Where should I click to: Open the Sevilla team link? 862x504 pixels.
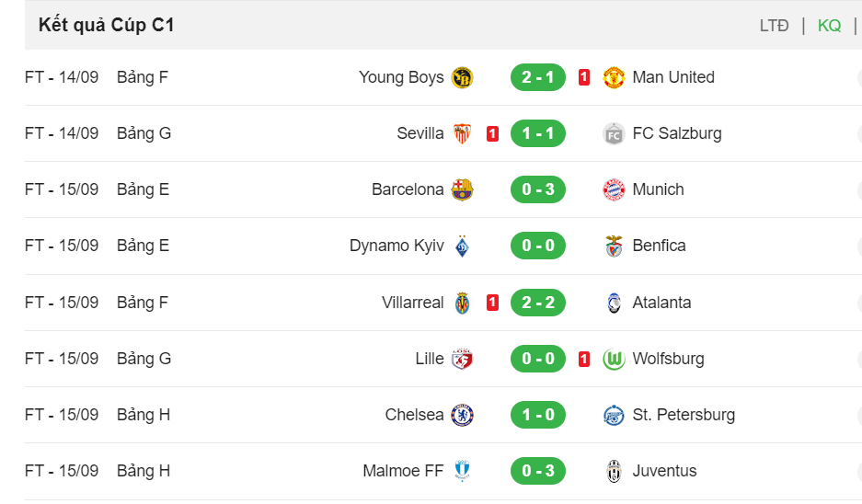tap(420, 133)
